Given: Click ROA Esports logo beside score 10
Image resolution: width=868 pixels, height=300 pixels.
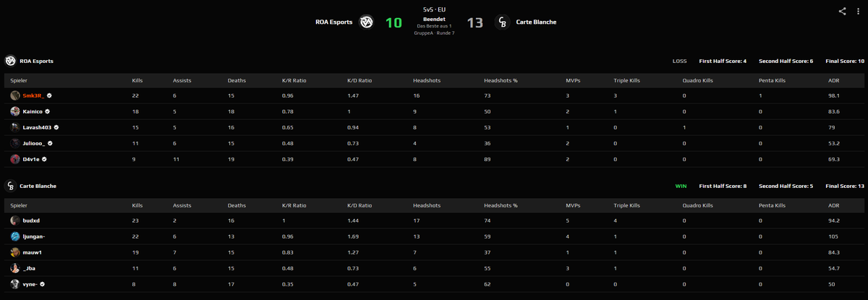Looking at the screenshot, I should [x=367, y=22].
